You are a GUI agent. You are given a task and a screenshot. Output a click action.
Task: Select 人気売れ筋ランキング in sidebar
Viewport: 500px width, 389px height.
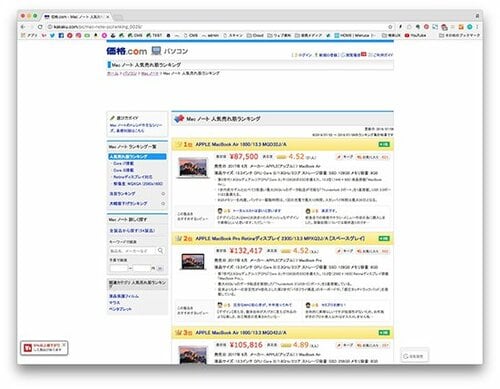137,157
